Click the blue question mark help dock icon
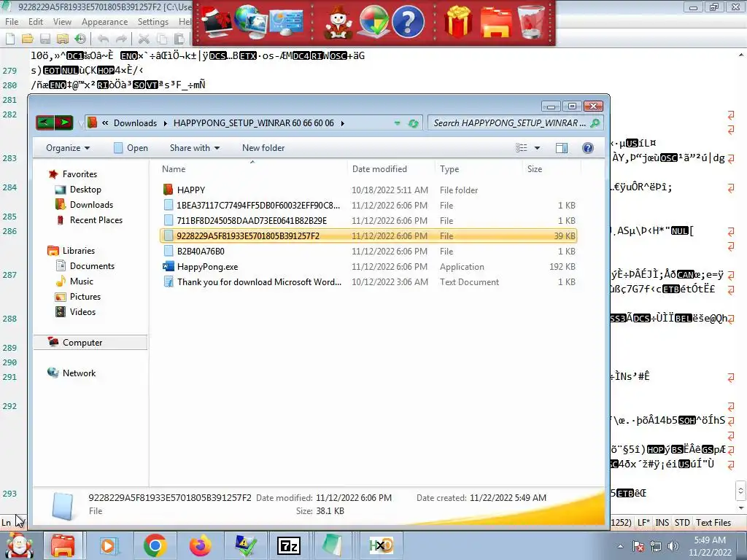This screenshot has width=747, height=560. pyautogui.click(x=408, y=22)
